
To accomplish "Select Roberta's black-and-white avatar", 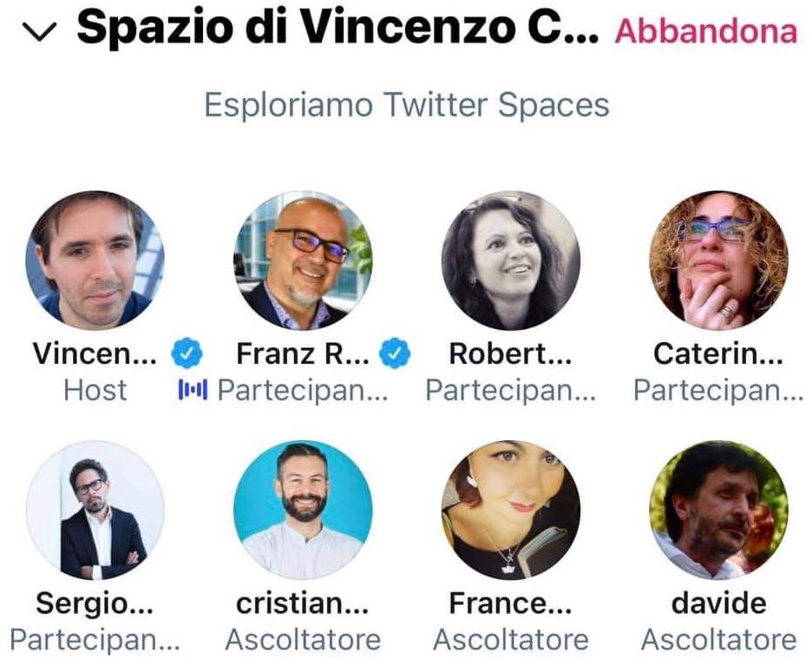I will [511, 260].
